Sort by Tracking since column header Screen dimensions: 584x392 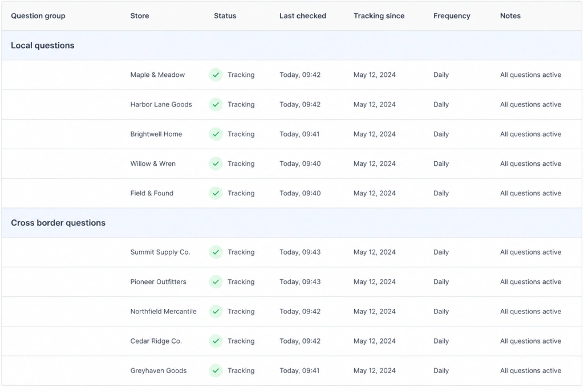pyautogui.click(x=379, y=16)
